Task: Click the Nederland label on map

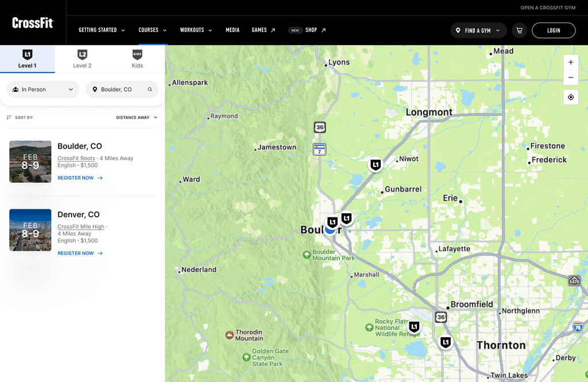Action: click(x=199, y=270)
